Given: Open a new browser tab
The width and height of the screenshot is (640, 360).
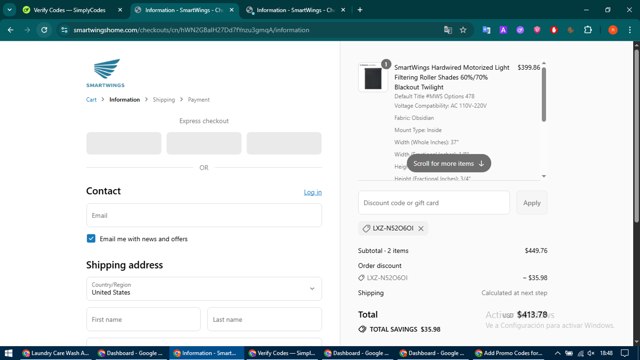Looking at the screenshot, I should click(x=360, y=10).
